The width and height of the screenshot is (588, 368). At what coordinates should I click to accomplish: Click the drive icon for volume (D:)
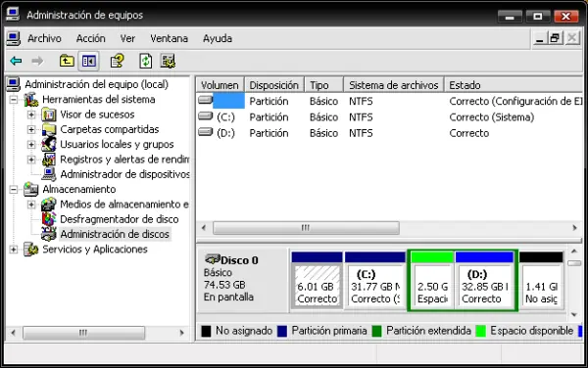[x=205, y=132]
